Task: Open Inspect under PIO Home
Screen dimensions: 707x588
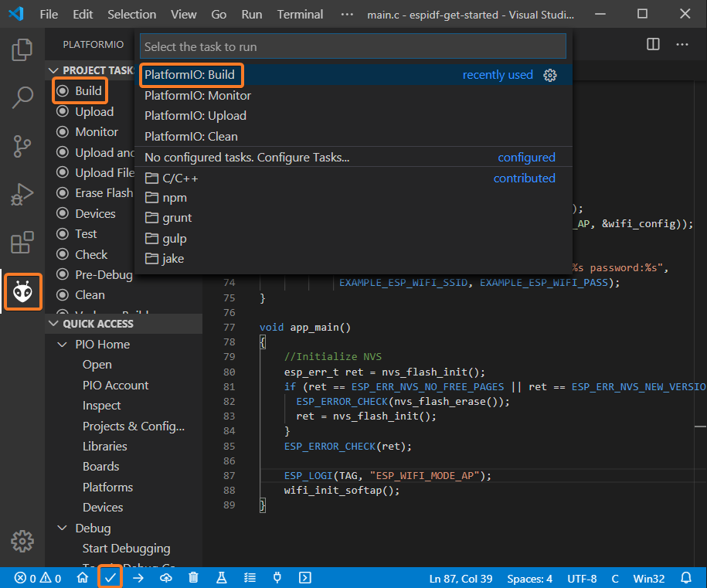Action: 101,406
